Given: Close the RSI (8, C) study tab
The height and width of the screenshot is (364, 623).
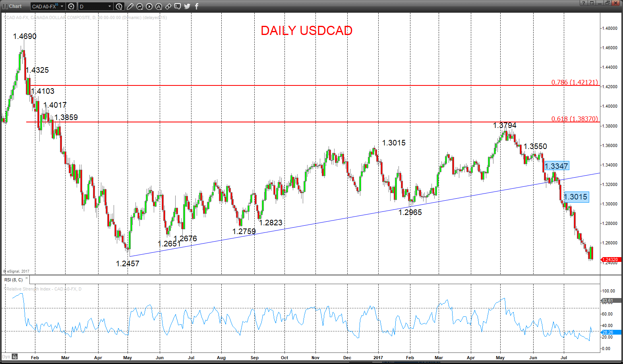Looking at the screenshot, I should pyautogui.click(x=27, y=278).
